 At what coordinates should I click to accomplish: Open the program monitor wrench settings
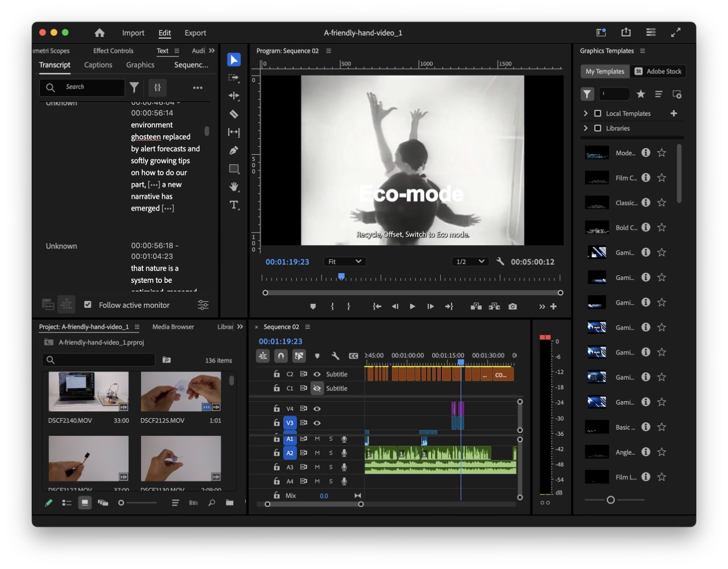tap(500, 262)
